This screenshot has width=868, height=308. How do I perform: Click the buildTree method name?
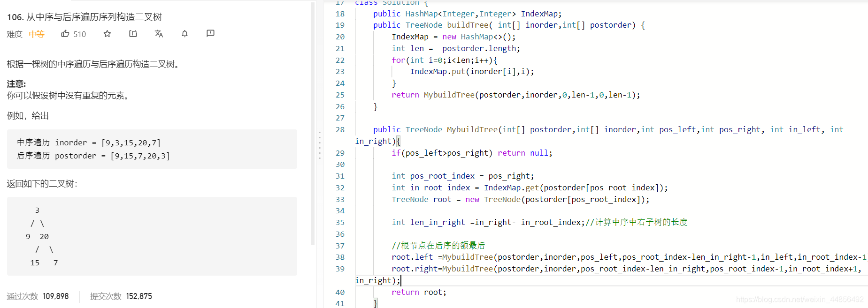(x=468, y=25)
